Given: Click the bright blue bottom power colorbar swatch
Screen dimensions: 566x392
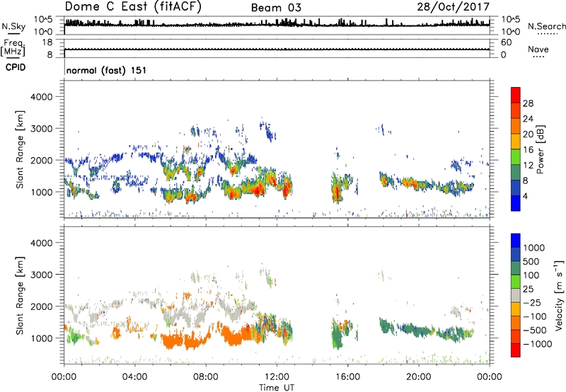Looking at the screenshot, I should (x=516, y=203).
